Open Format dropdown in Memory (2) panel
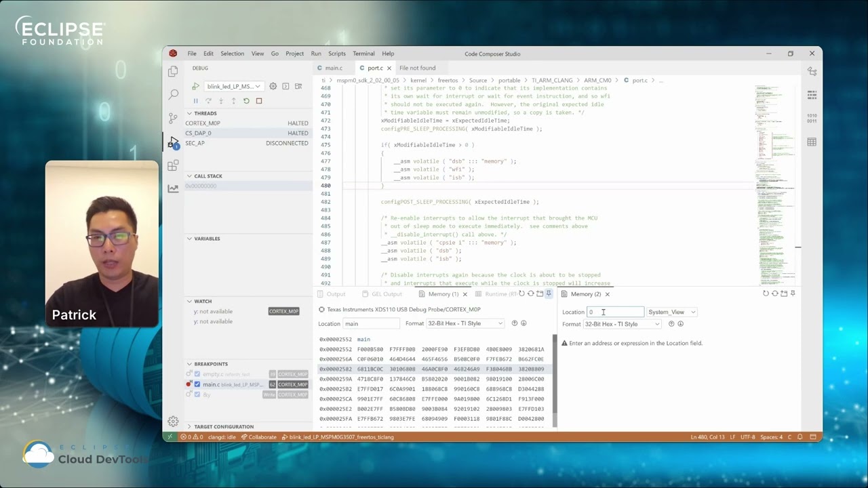This screenshot has height=488, width=868. click(622, 324)
